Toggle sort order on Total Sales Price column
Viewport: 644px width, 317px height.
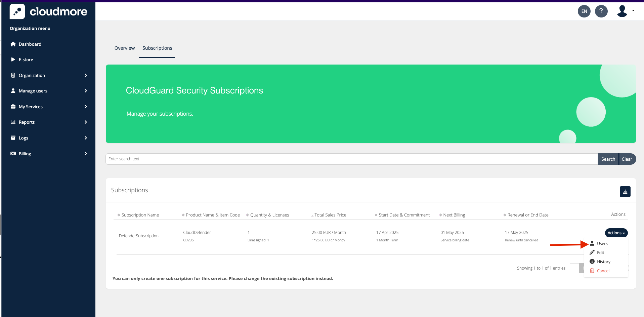click(x=311, y=214)
